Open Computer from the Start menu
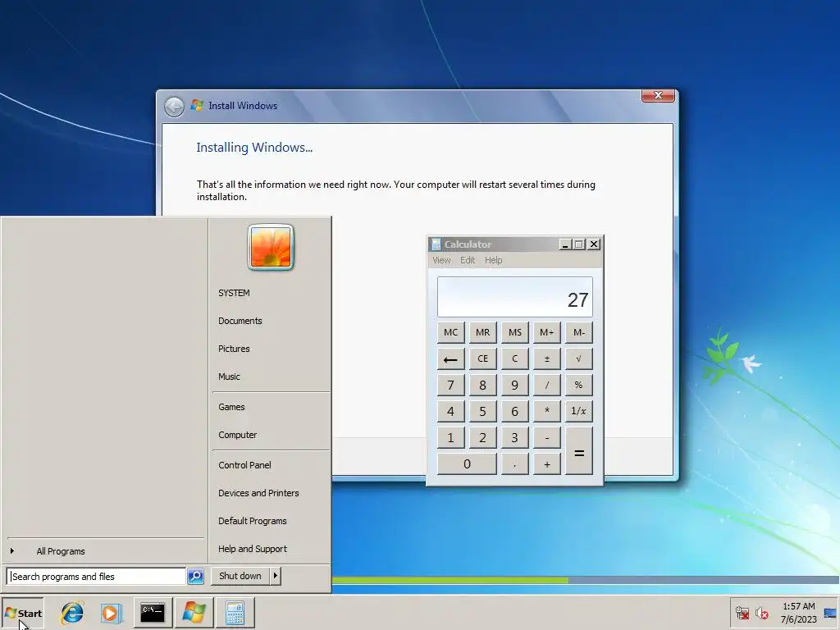This screenshot has height=630, width=840. point(237,435)
